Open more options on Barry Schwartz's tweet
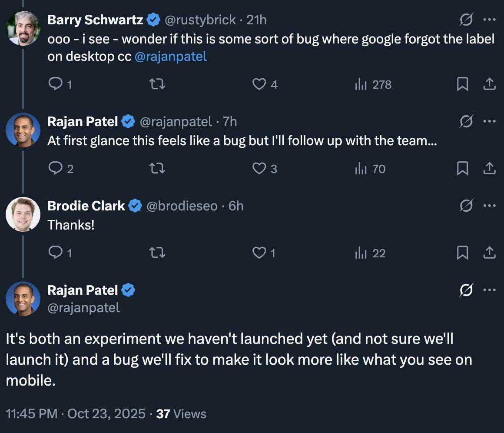The image size is (504, 433). (x=489, y=20)
